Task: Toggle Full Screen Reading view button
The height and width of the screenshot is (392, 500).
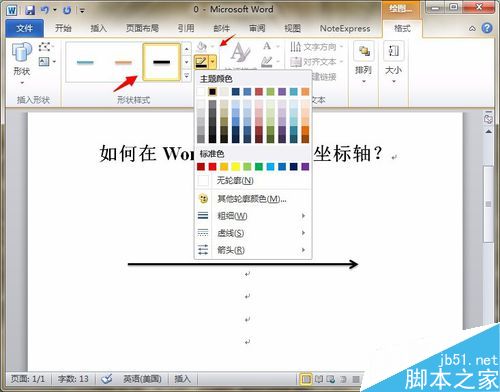Action: tap(319, 379)
